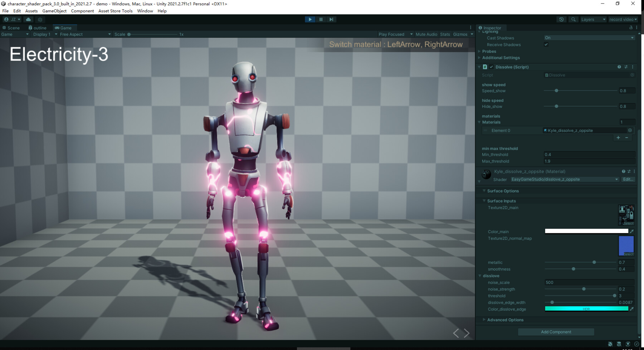Click Edit button next to the shader field
Image resolution: width=644 pixels, height=350 pixels.
point(628,179)
